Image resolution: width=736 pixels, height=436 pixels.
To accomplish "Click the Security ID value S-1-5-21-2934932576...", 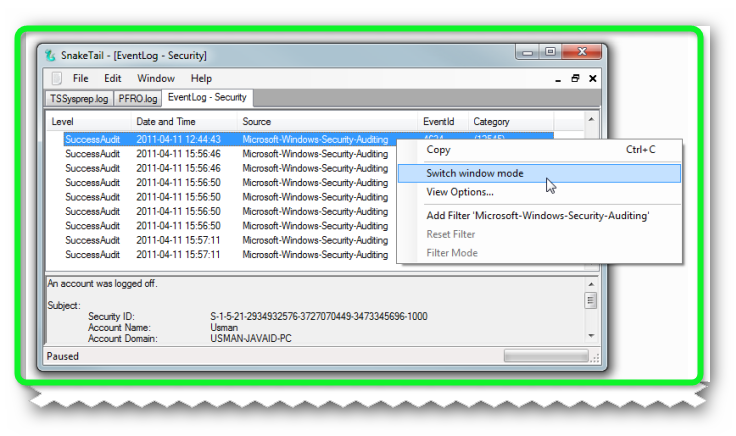I will pos(319,316).
